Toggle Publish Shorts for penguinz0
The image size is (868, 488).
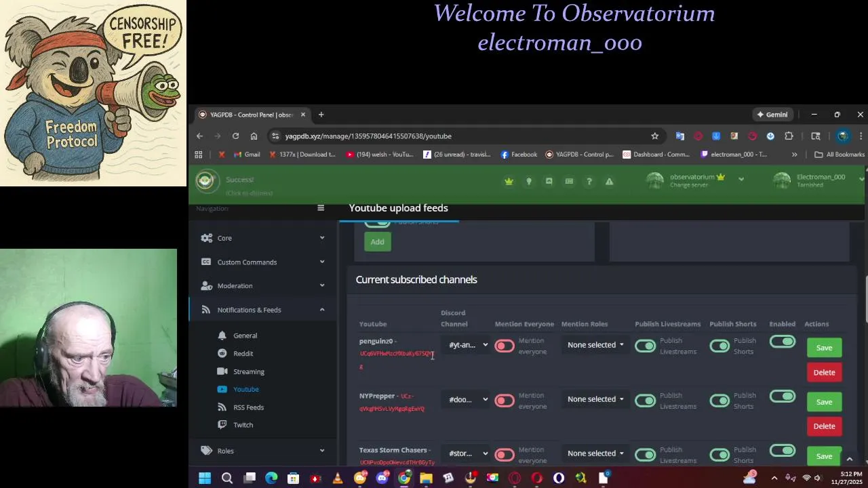coord(719,346)
